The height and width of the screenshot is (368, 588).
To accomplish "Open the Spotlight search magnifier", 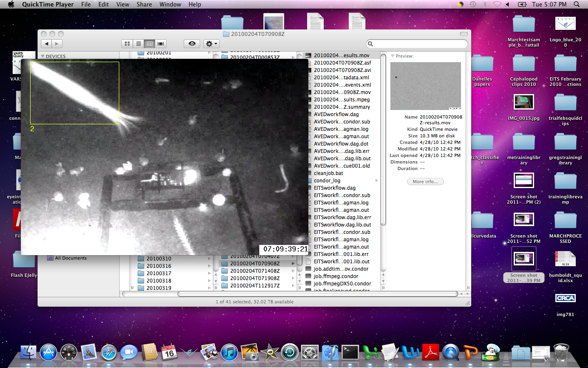I will tap(577, 4).
